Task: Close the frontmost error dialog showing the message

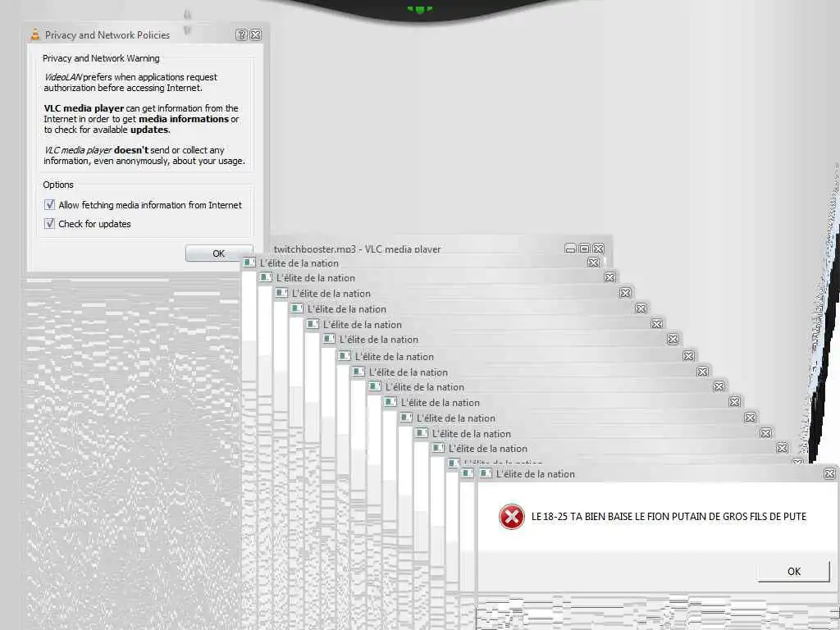Action: click(x=829, y=473)
